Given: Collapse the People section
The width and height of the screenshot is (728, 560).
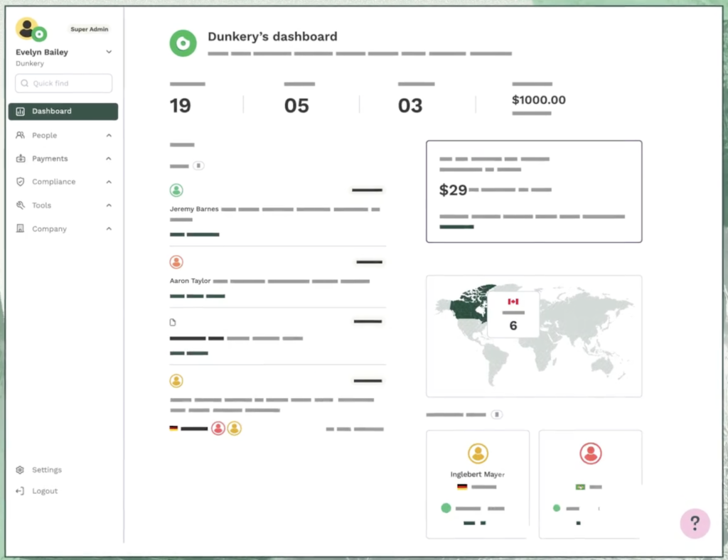Looking at the screenshot, I should coord(108,135).
